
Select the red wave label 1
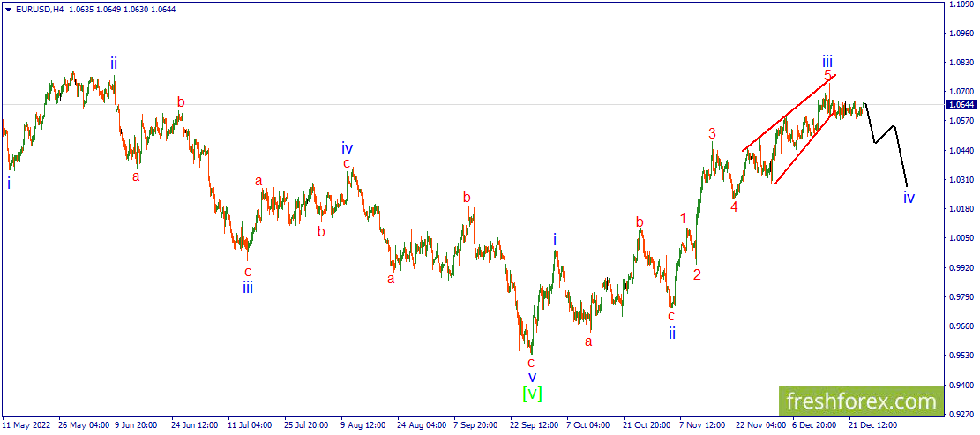pyautogui.click(x=684, y=218)
